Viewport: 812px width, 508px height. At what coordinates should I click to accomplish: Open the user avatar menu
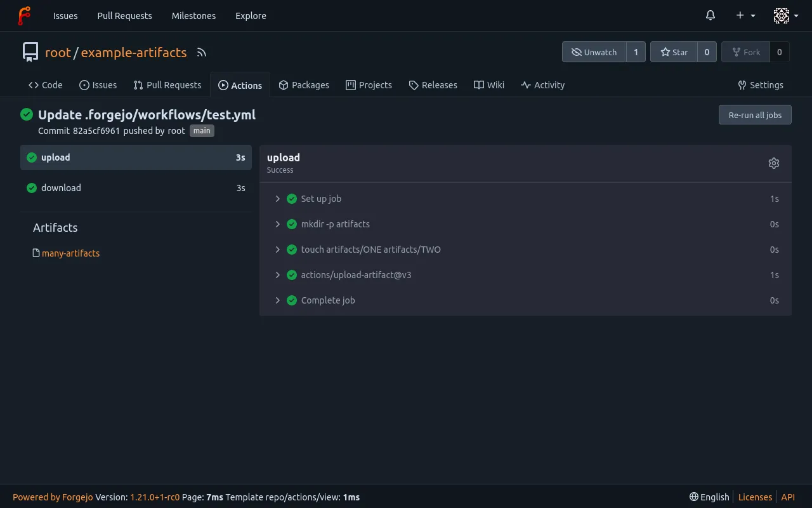[x=785, y=16]
